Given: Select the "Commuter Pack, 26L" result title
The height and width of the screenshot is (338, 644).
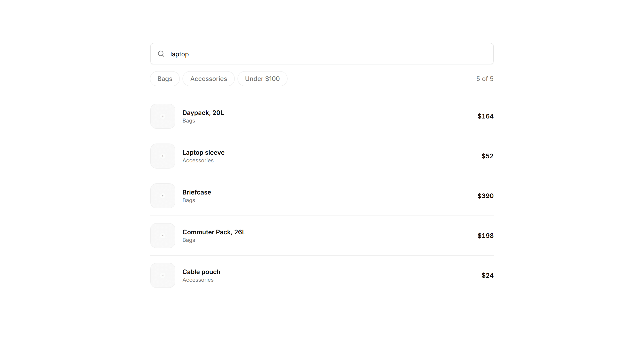Looking at the screenshot, I should pyautogui.click(x=214, y=232).
